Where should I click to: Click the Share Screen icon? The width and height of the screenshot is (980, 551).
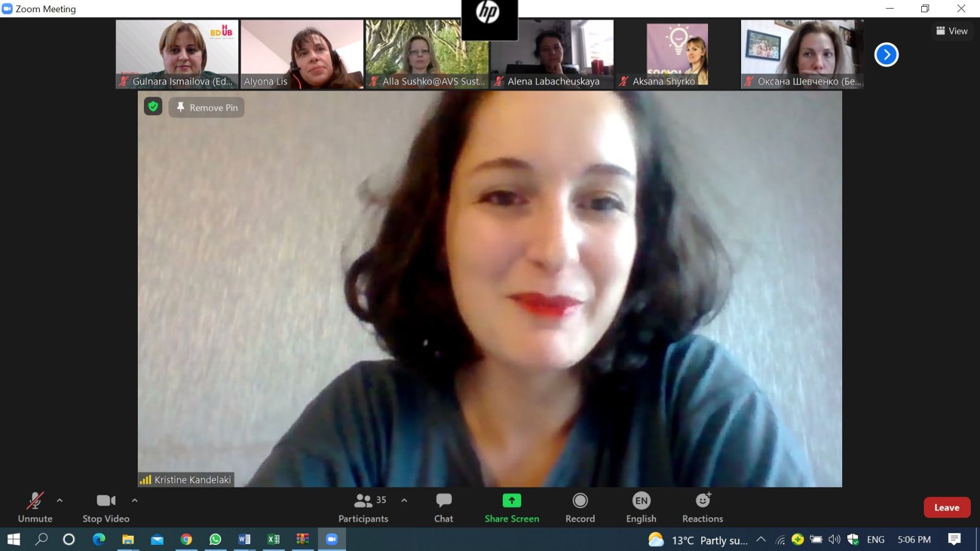pyautogui.click(x=511, y=501)
